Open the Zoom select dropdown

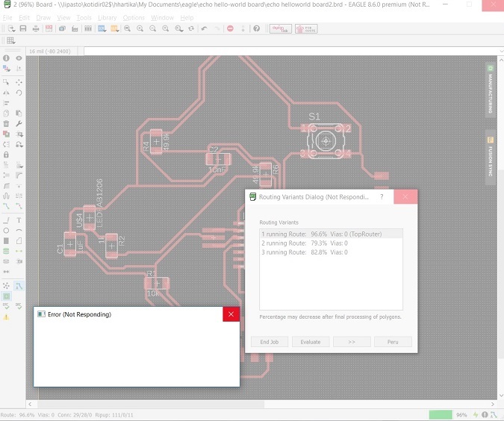[x=179, y=28]
